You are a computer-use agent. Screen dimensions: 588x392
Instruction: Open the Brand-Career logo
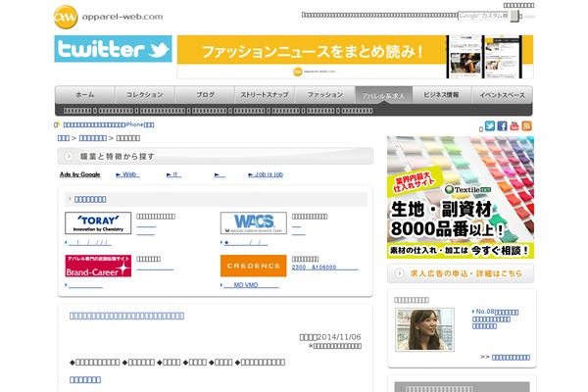[x=98, y=266]
